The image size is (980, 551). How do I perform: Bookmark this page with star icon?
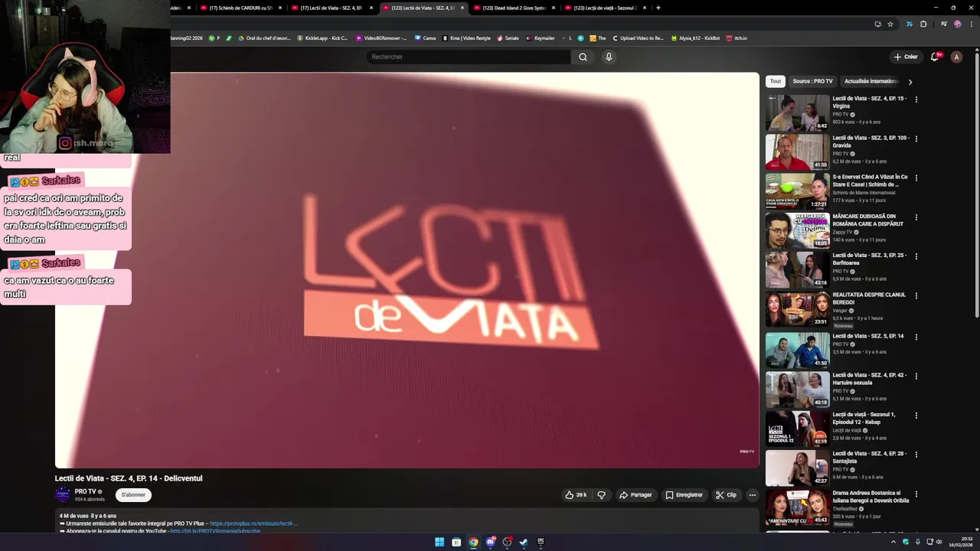coord(890,24)
